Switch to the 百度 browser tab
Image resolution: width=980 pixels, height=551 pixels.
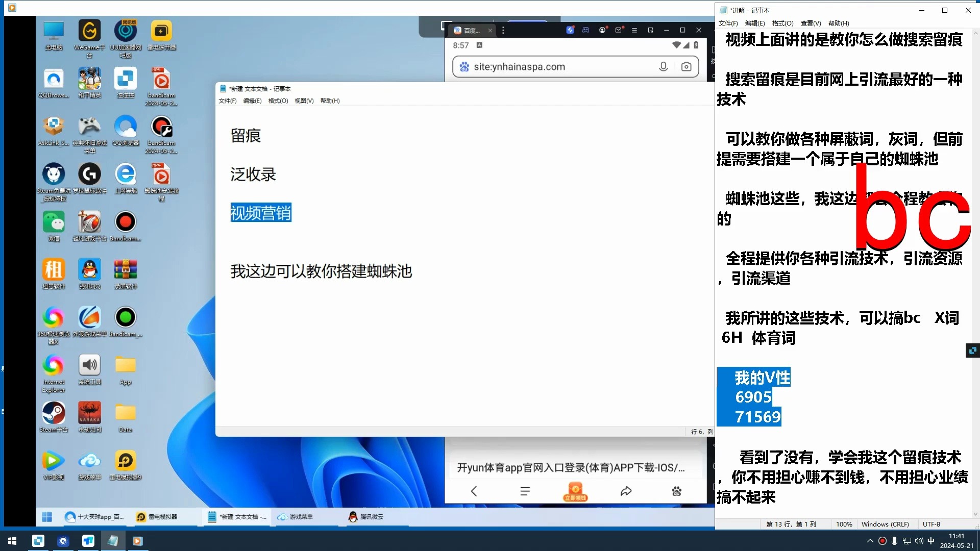[470, 30]
